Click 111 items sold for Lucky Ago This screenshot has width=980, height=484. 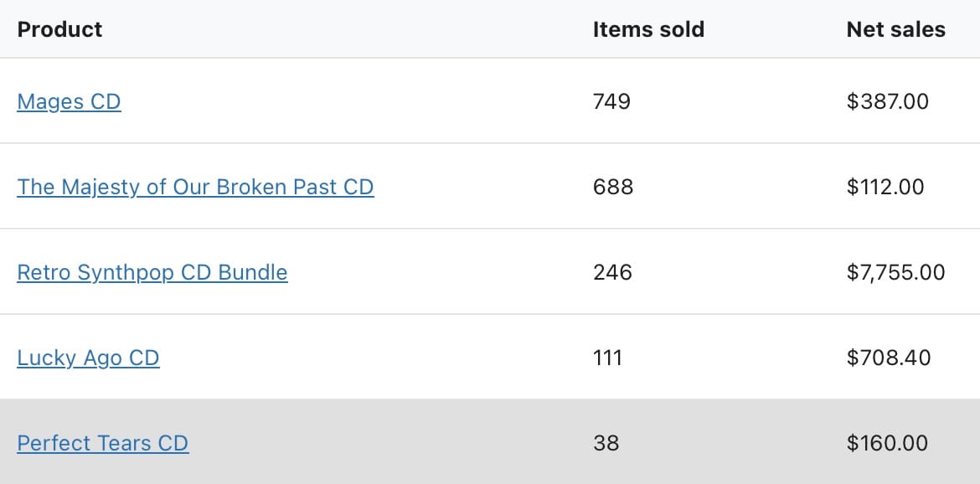click(x=608, y=358)
